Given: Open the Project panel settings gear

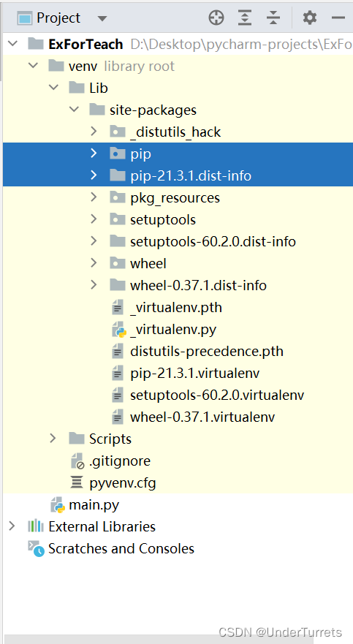Looking at the screenshot, I should 309,18.
